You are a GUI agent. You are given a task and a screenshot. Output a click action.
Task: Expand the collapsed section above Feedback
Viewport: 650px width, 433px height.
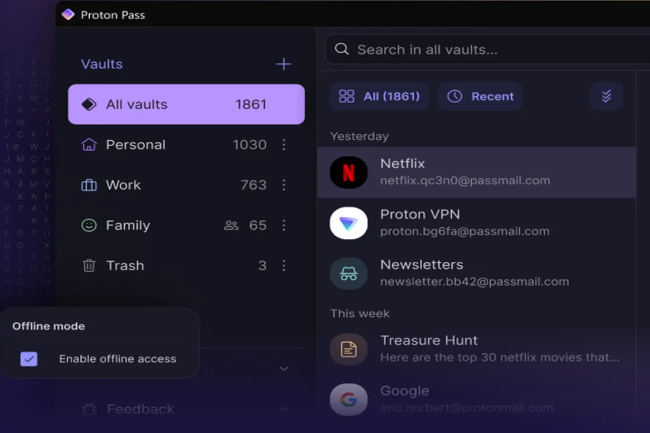(x=284, y=369)
